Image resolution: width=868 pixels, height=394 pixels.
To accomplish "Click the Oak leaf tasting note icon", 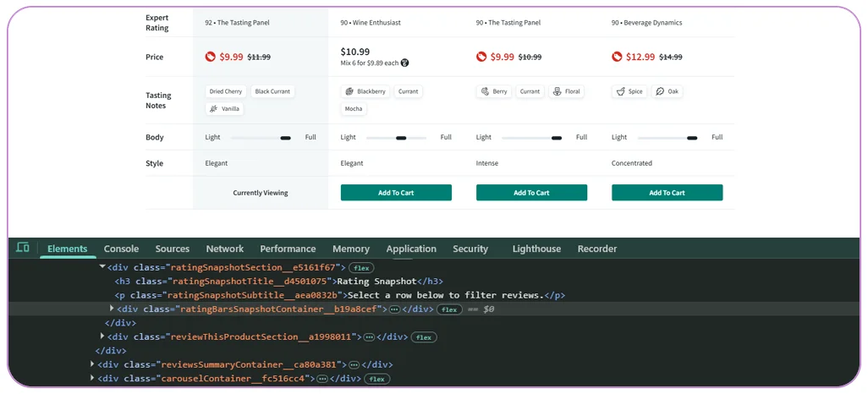I will (x=660, y=92).
